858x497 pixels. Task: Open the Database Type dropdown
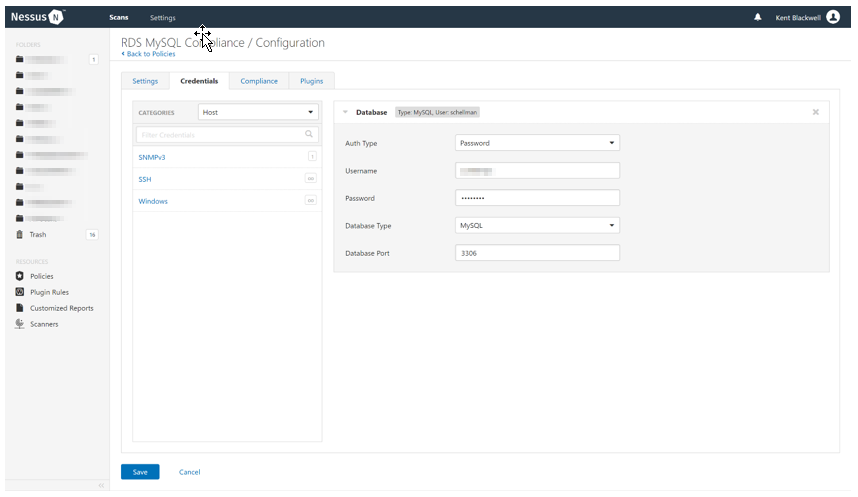point(537,225)
